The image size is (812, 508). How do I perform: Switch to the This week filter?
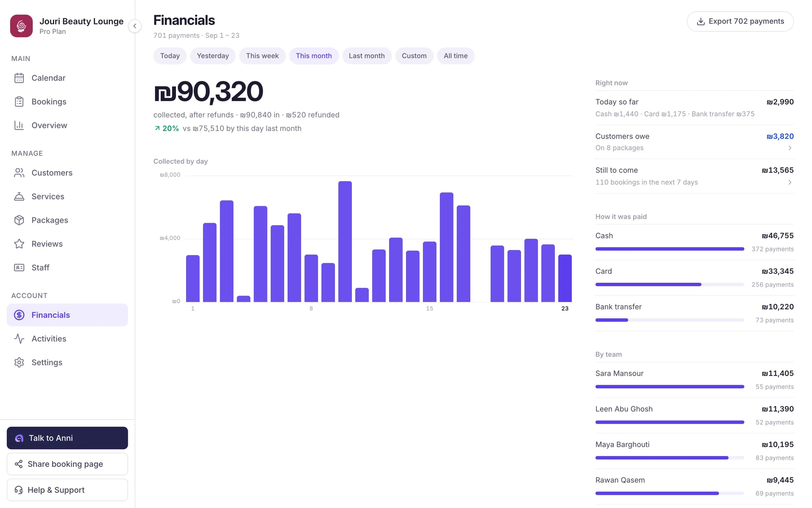[x=262, y=56]
